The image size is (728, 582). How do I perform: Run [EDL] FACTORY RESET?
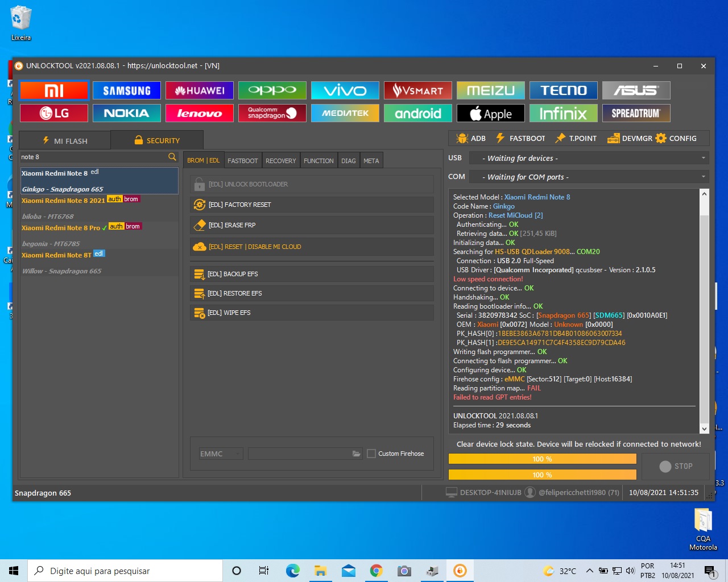point(312,205)
